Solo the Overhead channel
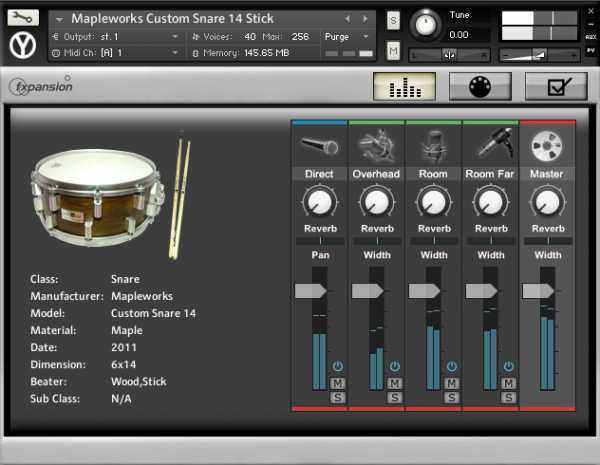The image size is (600, 465). pos(395,398)
